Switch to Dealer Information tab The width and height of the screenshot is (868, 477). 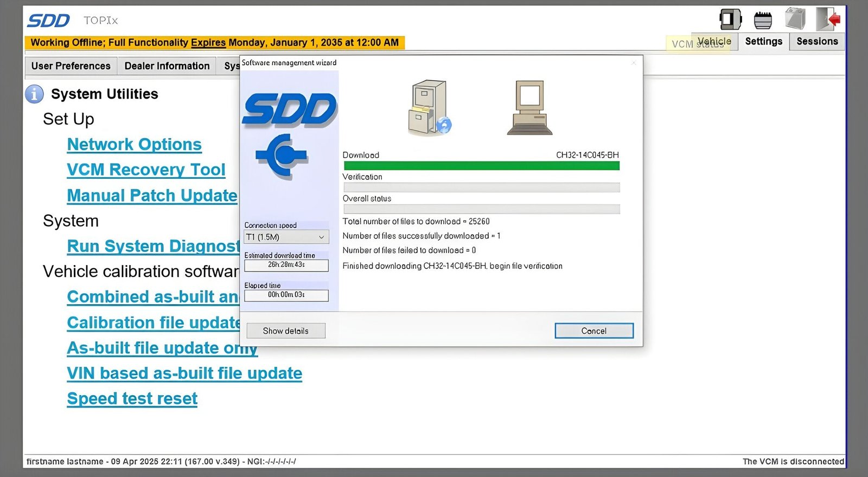point(167,66)
